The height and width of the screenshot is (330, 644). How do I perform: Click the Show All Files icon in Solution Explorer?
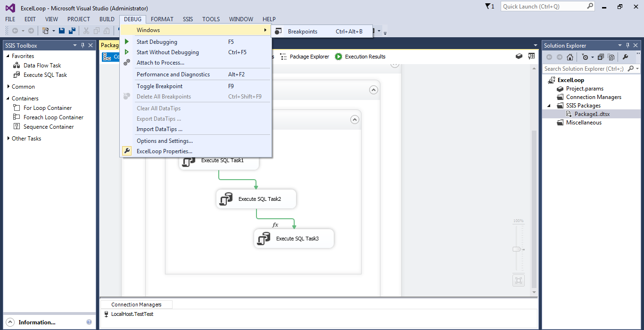[611, 57]
